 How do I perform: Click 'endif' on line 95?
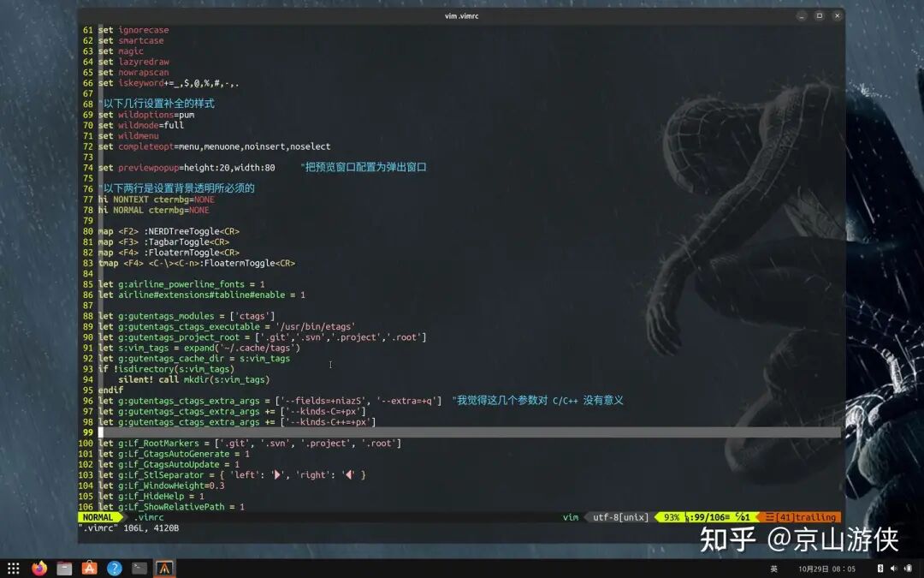click(110, 391)
